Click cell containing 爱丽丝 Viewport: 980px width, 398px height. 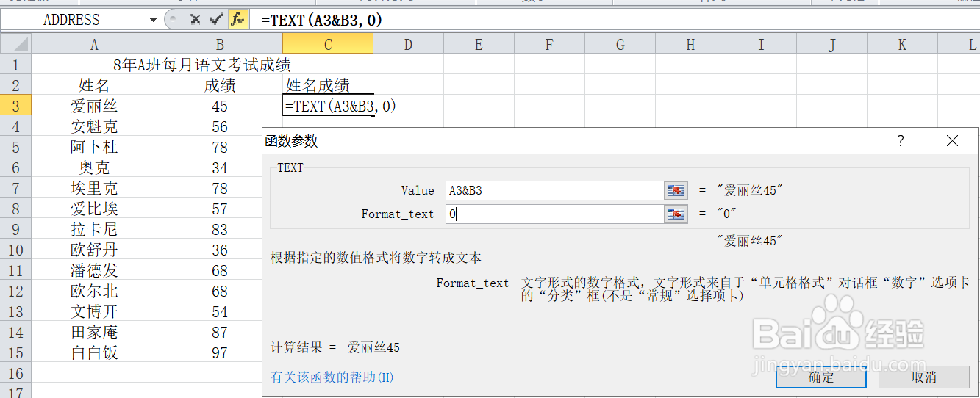[x=94, y=106]
